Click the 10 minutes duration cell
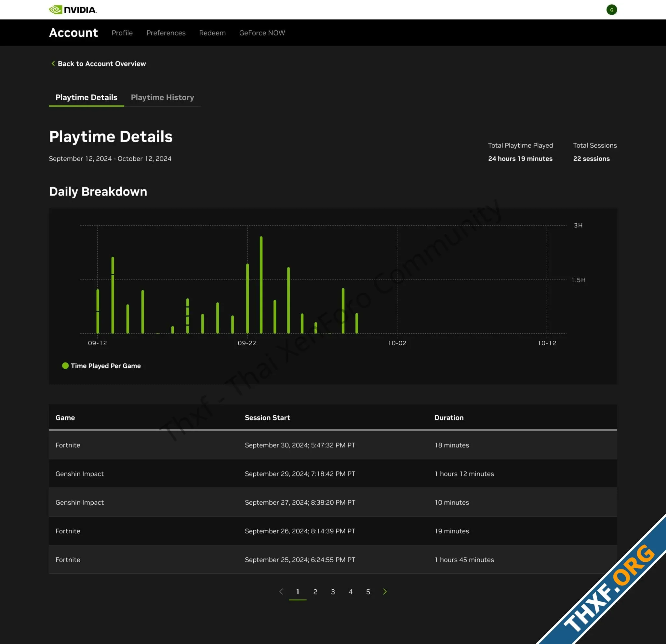666x644 pixels. (x=452, y=502)
